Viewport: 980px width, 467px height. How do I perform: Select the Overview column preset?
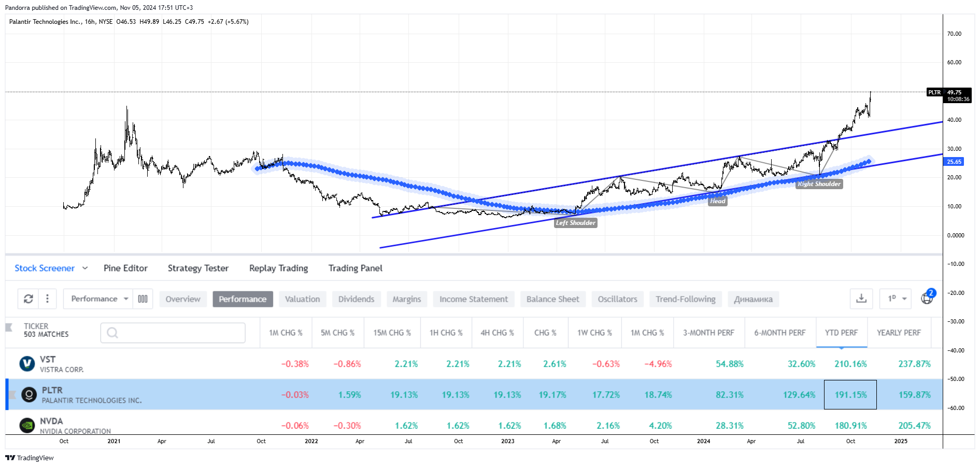coord(183,299)
